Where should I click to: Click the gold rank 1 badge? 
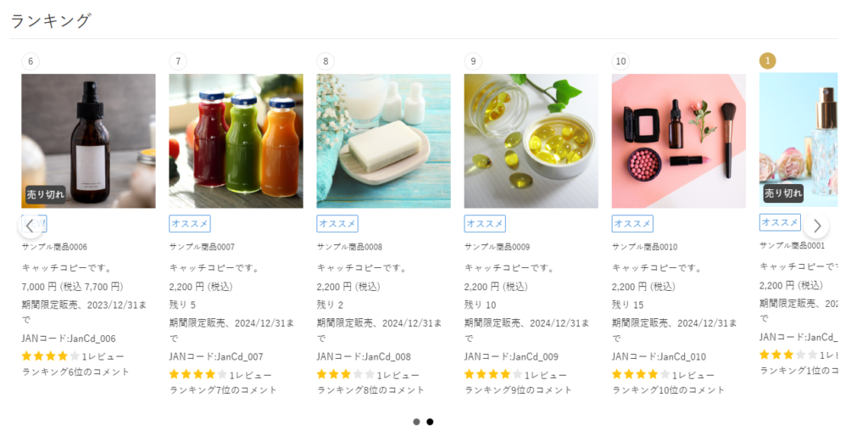point(768,61)
